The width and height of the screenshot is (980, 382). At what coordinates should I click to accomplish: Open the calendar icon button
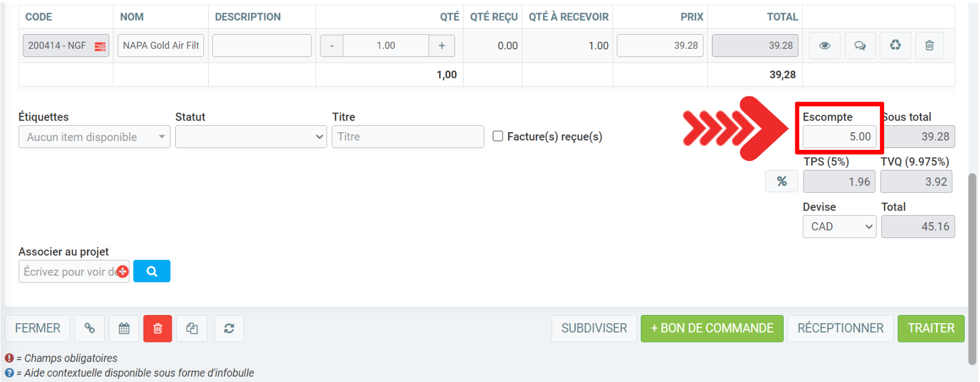coord(124,328)
